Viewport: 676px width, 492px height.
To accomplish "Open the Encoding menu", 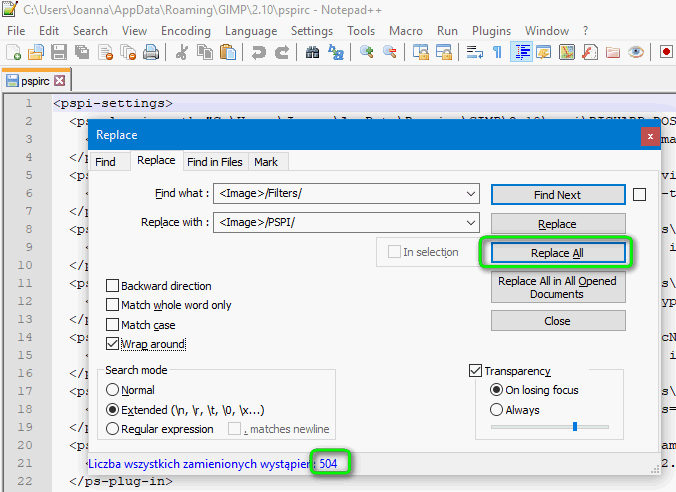I will pyautogui.click(x=186, y=31).
